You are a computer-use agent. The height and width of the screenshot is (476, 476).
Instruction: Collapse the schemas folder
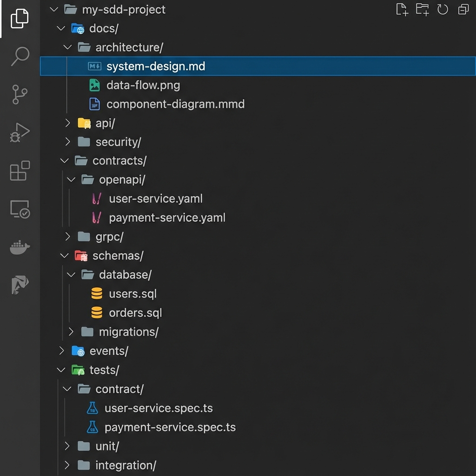point(64,256)
